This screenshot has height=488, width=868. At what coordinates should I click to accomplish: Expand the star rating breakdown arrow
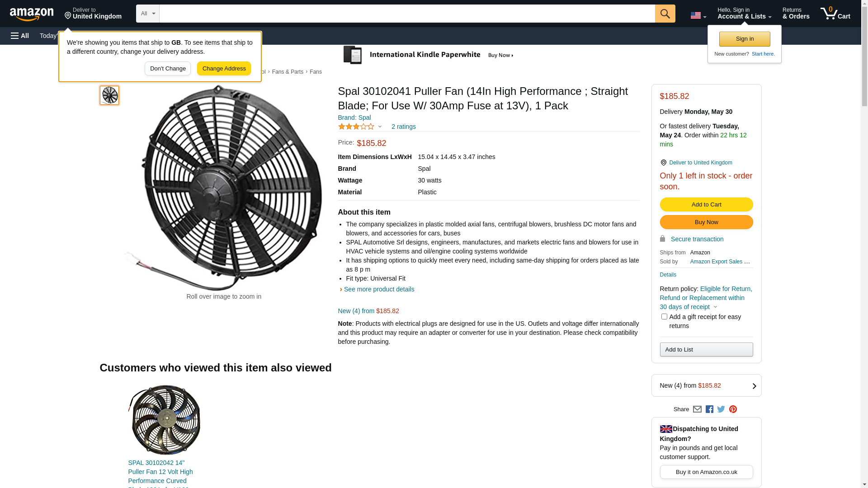click(380, 127)
